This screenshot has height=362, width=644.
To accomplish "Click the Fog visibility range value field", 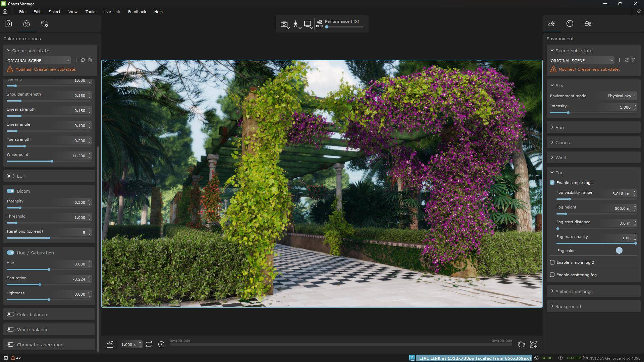I will click(621, 194).
